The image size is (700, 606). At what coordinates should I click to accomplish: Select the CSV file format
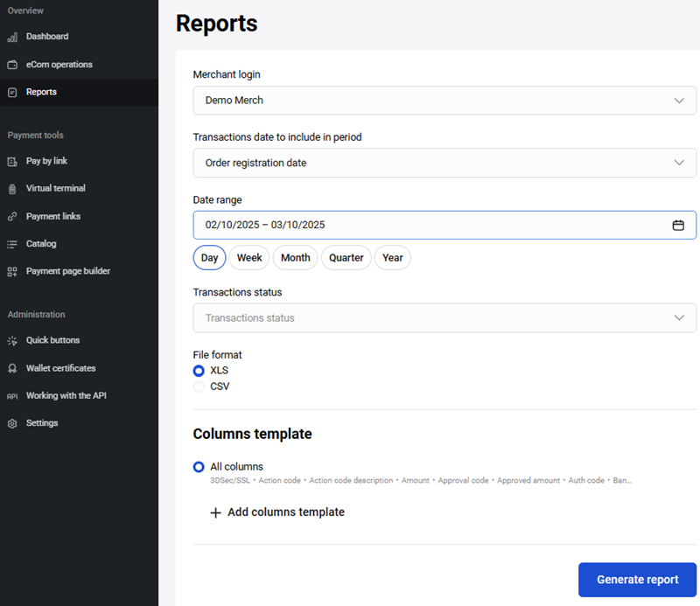pos(199,387)
